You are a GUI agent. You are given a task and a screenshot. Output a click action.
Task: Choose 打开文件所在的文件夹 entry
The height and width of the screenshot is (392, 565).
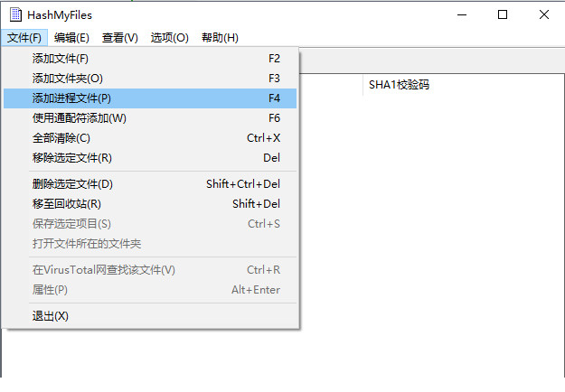[150, 244]
